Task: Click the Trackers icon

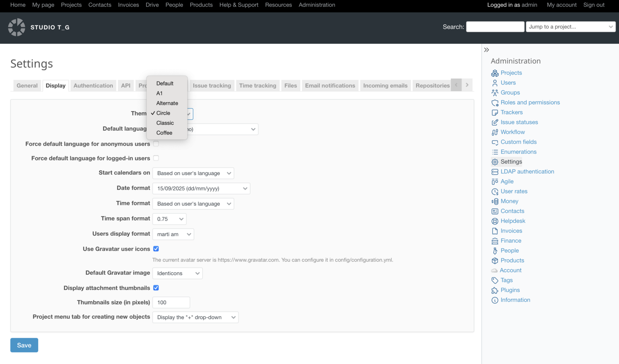Action: point(495,112)
